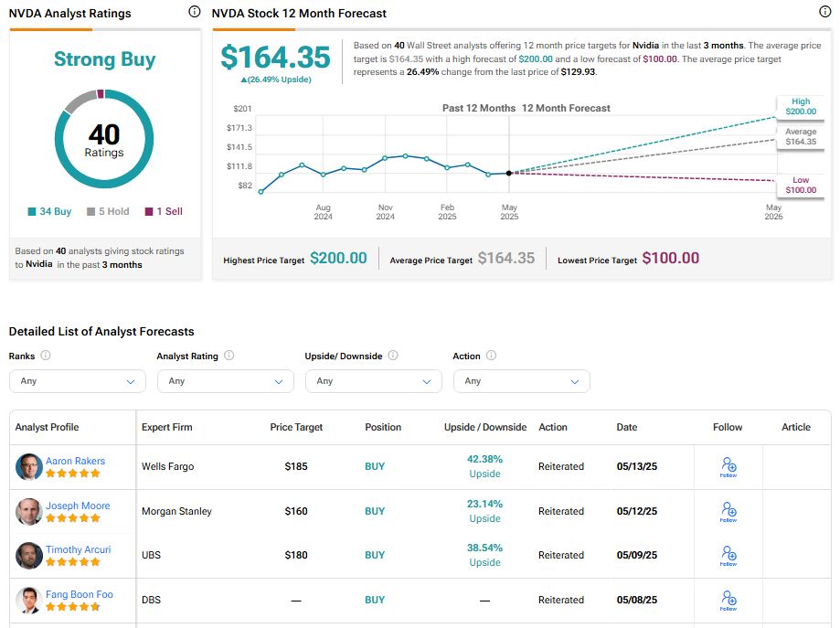Click the 5 Hold legend item
The height and width of the screenshot is (628, 840).
click(108, 212)
